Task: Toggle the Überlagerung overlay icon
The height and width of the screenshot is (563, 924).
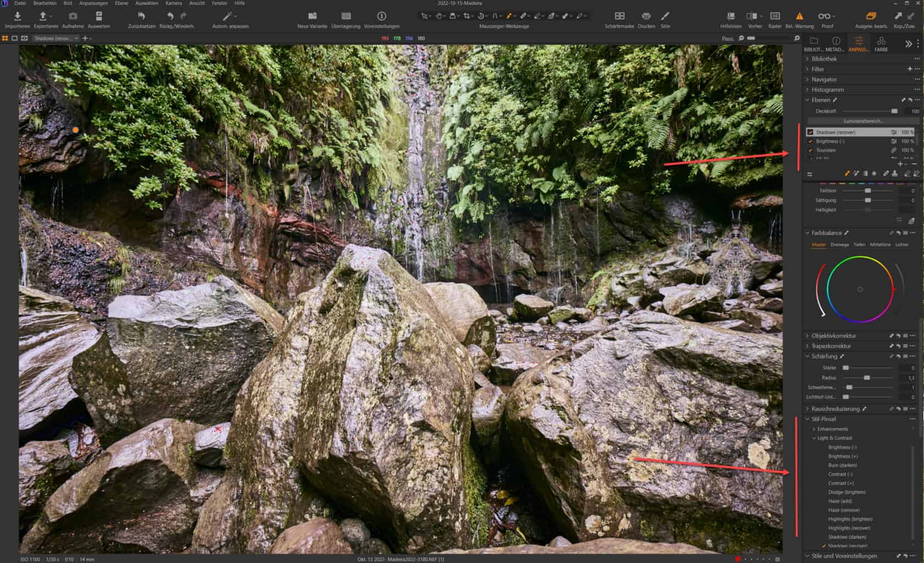Action: [x=346, y=16]
